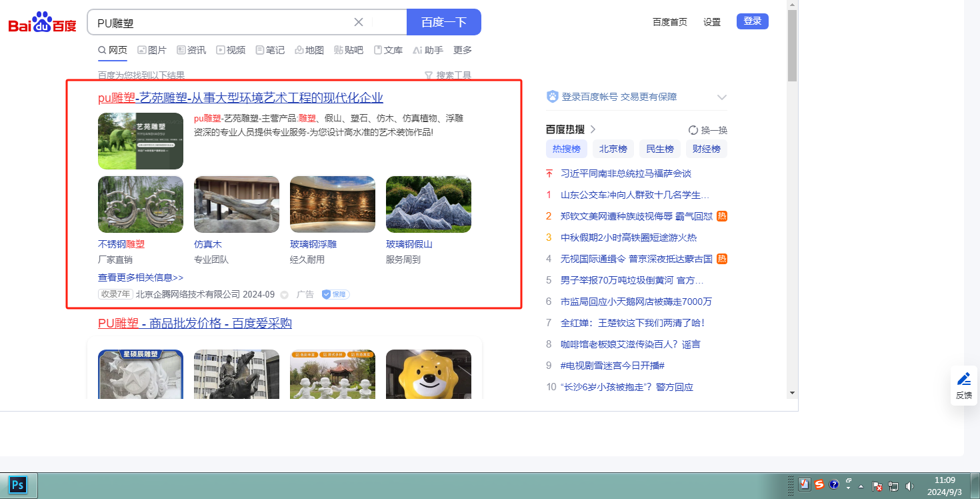
Task: Open hot search 无视国际通缉令 普京深夜抵达蒙古国
Action: [637, 259]
